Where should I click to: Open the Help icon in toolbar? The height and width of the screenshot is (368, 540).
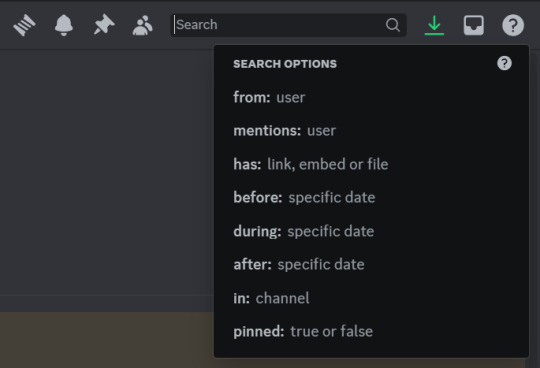point(513,25)
